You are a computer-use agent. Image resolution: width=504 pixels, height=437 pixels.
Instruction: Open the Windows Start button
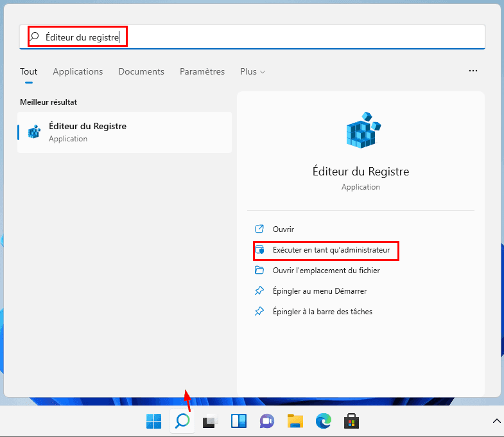tap(154, 421)
